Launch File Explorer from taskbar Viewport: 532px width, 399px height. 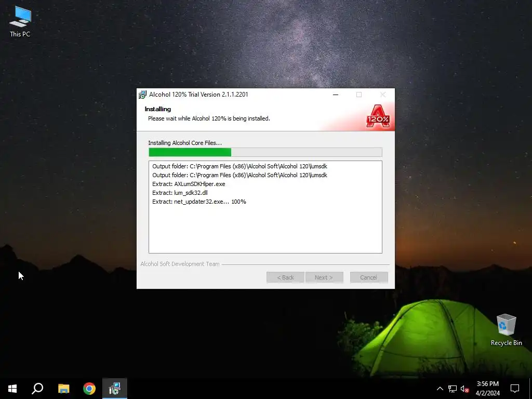63,389
